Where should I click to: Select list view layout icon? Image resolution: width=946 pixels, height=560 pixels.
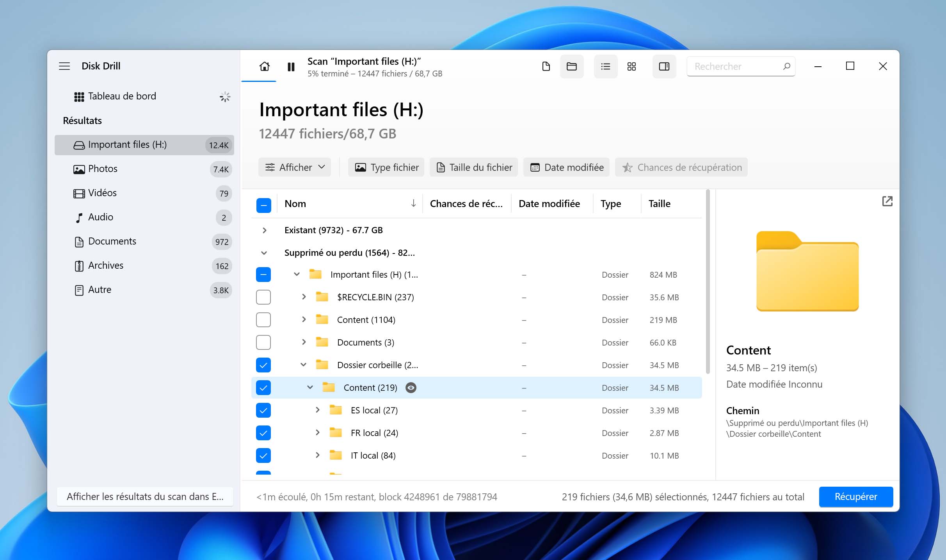pos(606,66)
